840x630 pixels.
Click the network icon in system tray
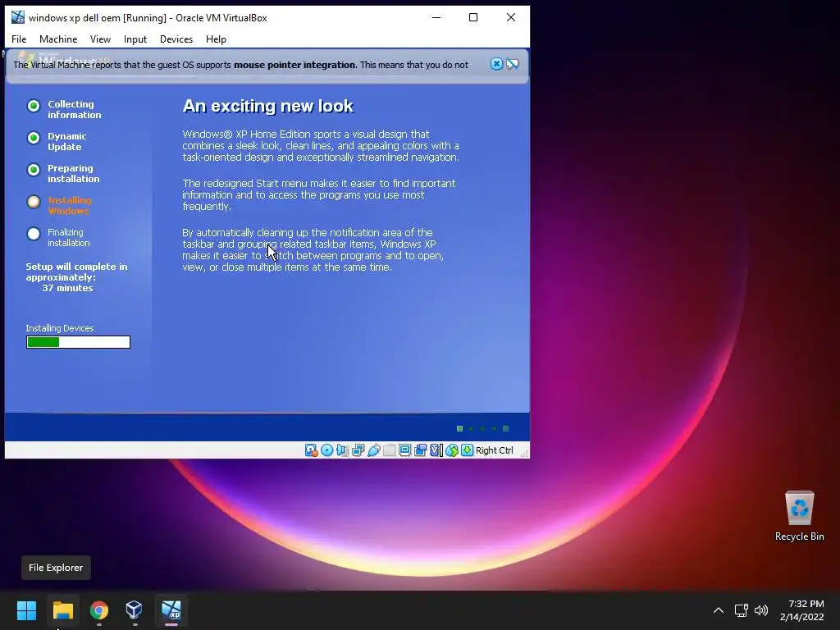click(x=742, y=610)
